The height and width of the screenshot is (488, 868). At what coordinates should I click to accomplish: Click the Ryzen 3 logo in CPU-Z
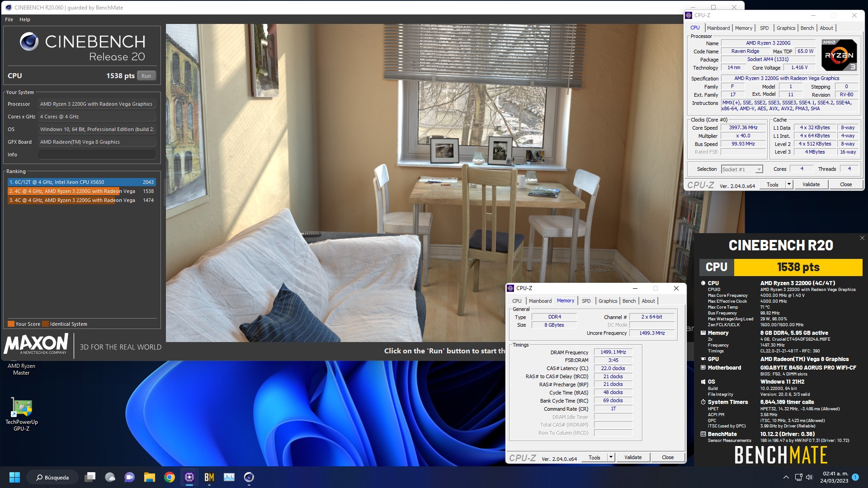point(839,55)
